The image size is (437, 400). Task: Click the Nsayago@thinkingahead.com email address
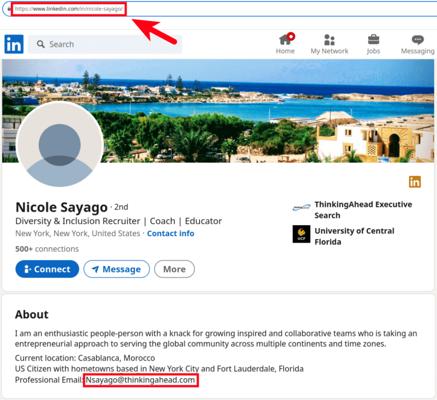[x=140, y=380]
